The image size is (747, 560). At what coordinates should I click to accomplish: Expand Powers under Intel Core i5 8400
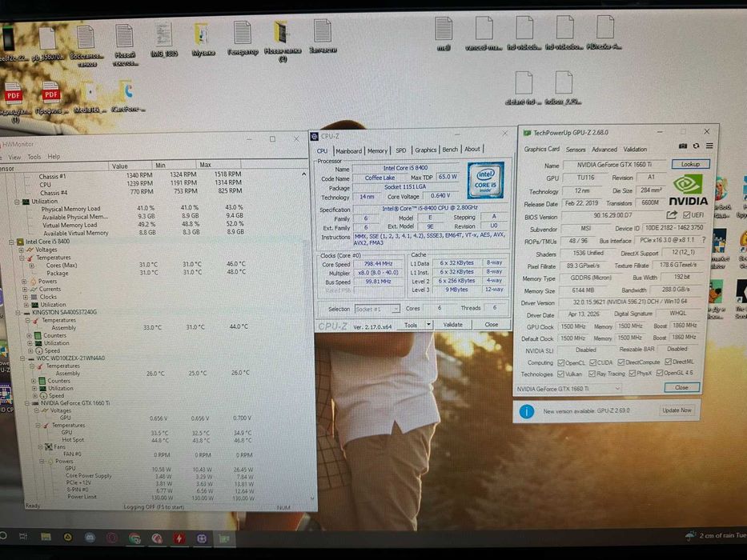point(24,282)
